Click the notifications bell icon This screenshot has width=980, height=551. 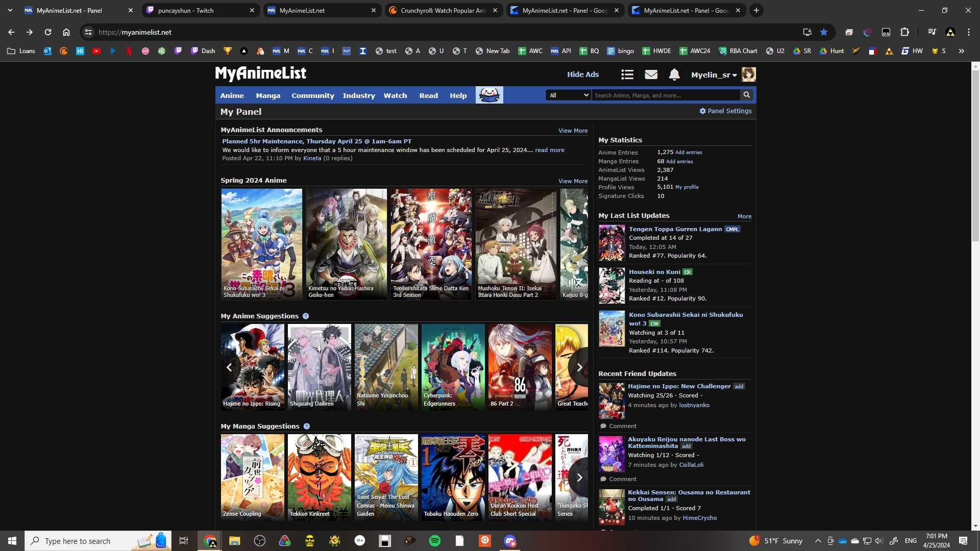(x=674, y=74)
